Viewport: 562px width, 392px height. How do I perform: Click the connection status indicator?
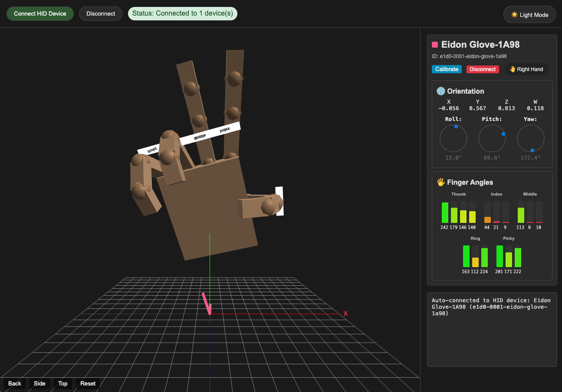tap(182, 13)
